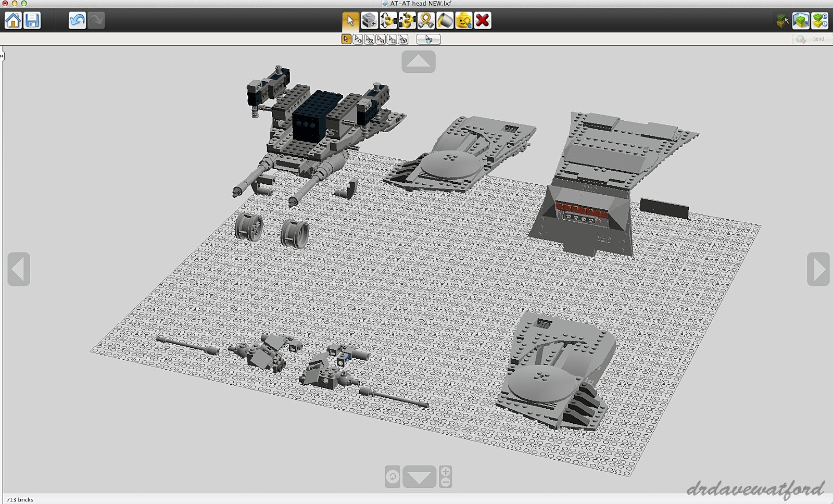Expand the hide-tool options on the sub-toolbar
This screenshot has height=504, width=833.
click(x=428, y=39)
